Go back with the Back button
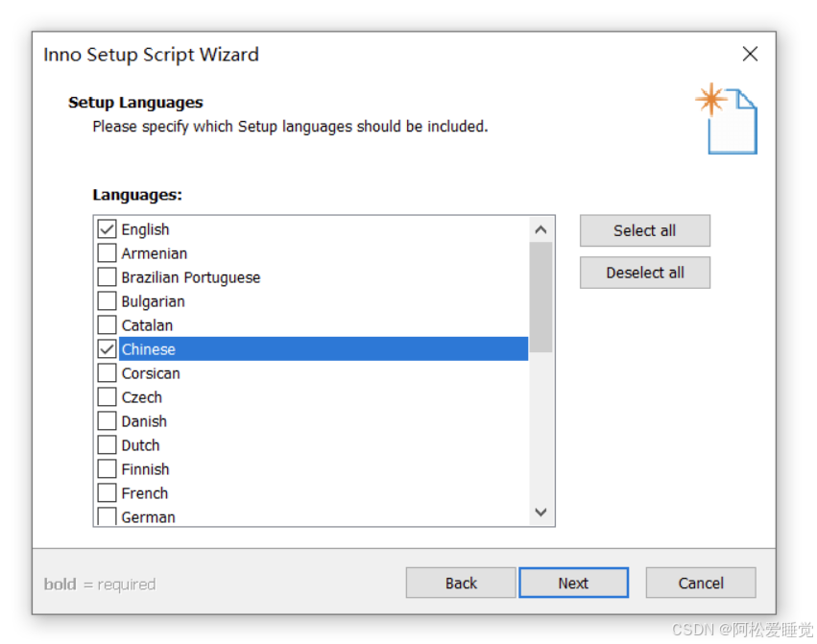Viewport: 817px width, 644px height. point(461,583)
